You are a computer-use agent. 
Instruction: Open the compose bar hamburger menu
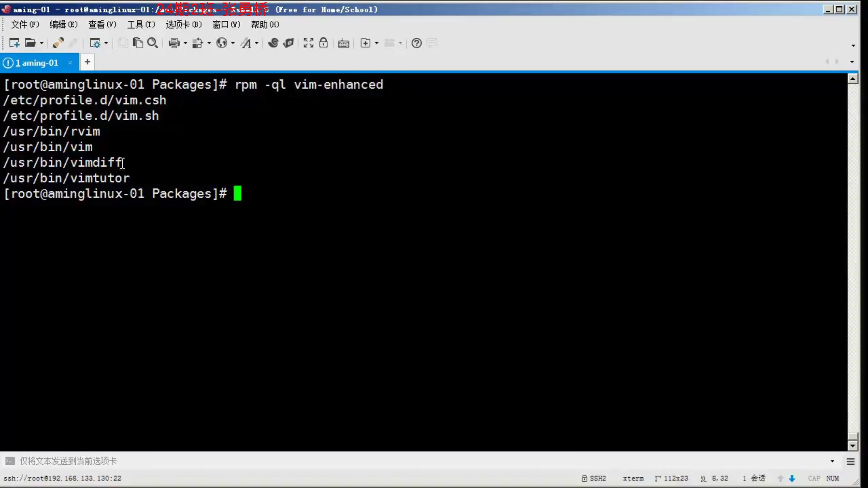tap(851, 462)
